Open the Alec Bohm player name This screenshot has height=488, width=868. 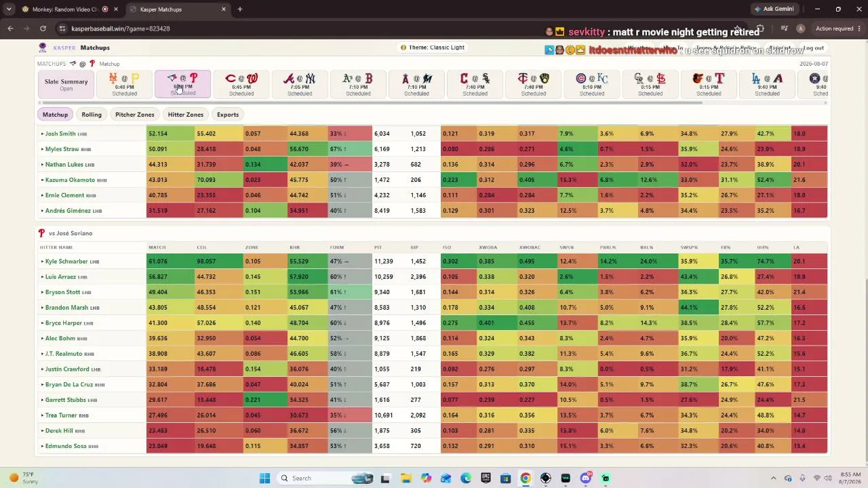(60, 338)
